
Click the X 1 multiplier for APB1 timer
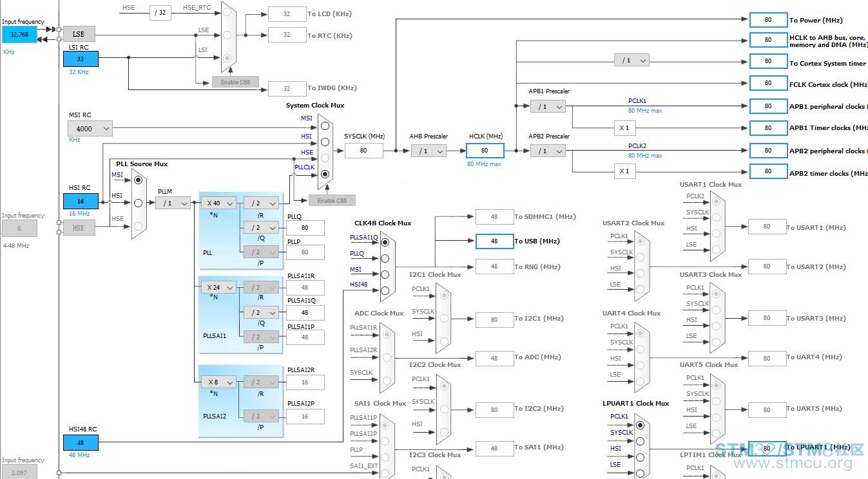tap(625, 128)
